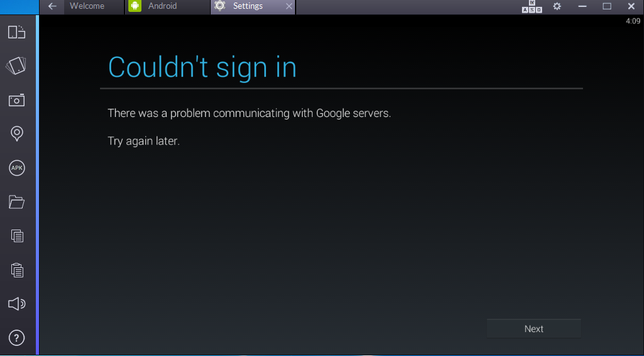This screenshot has height=356, width=644.
Task: Select the Settings tab
Action: tap(253, 6)
